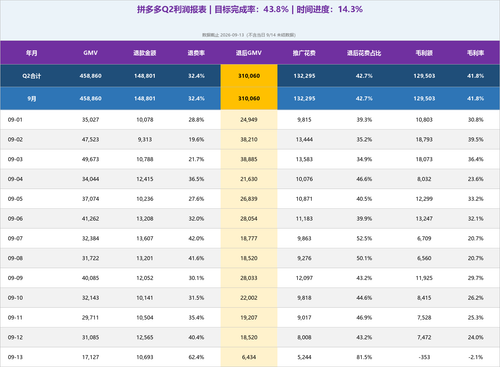The height and width of the screenshot is (367, 500).
Task: Click 310,060 in the 9月 row
Action: point(249,99)
